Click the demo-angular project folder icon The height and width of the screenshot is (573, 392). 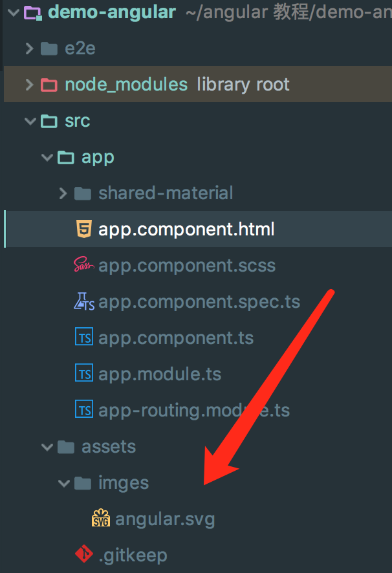point(32,12)
